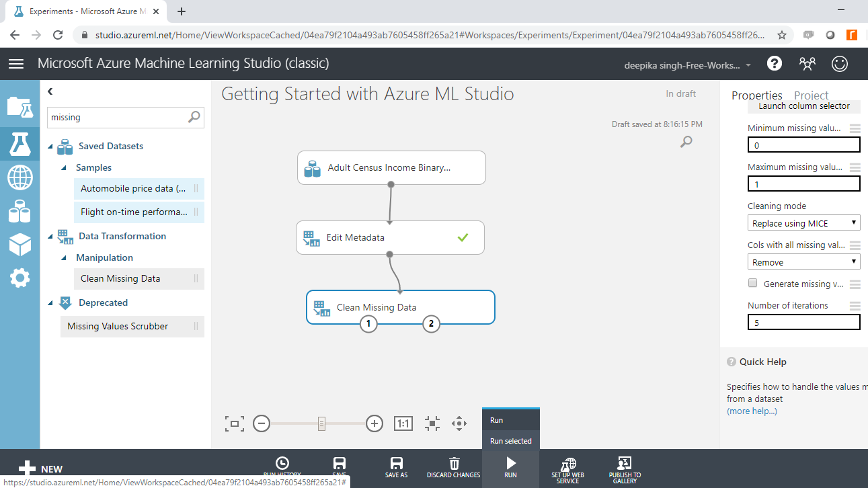Open the workspace selector dropdown arrow

[x=748, y=65]
